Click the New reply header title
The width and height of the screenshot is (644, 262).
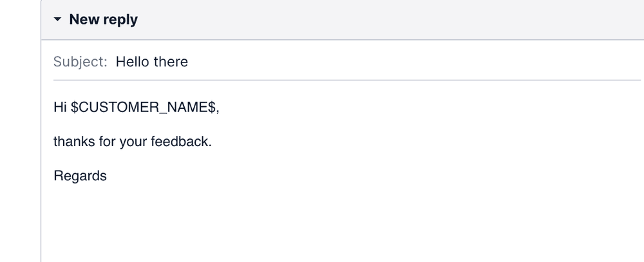[103, 20]
